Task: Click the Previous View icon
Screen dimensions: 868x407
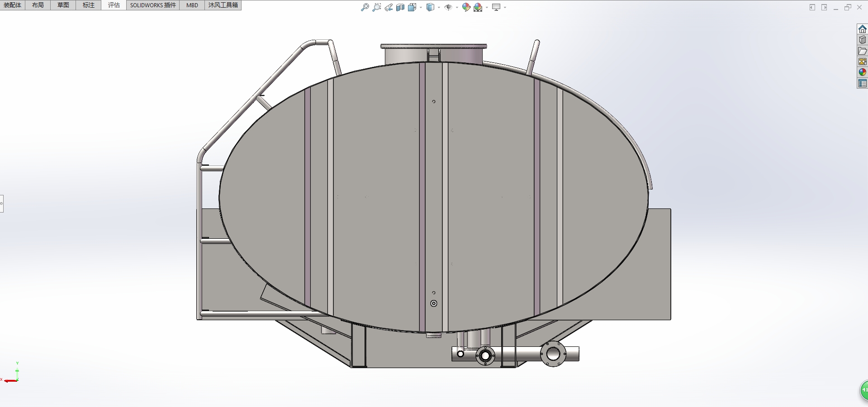Action: (x=389, y=7)
